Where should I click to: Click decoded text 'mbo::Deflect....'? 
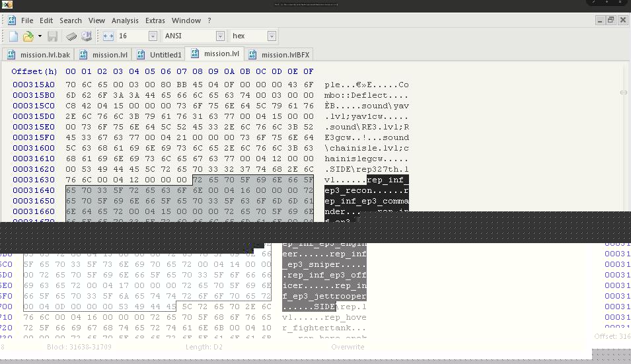pyautogui.click(x=367, y=95)
